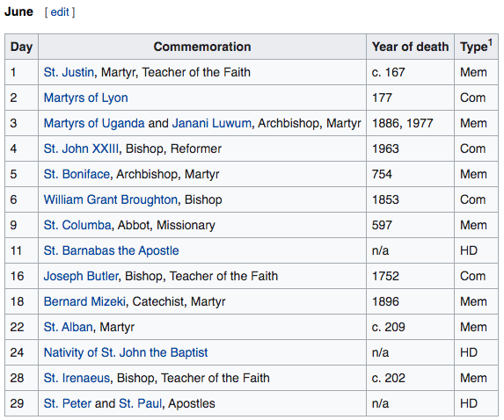This screenshot has height=420, width=504.
Task: Follow the St. Alban link
Action: (69, 327)
